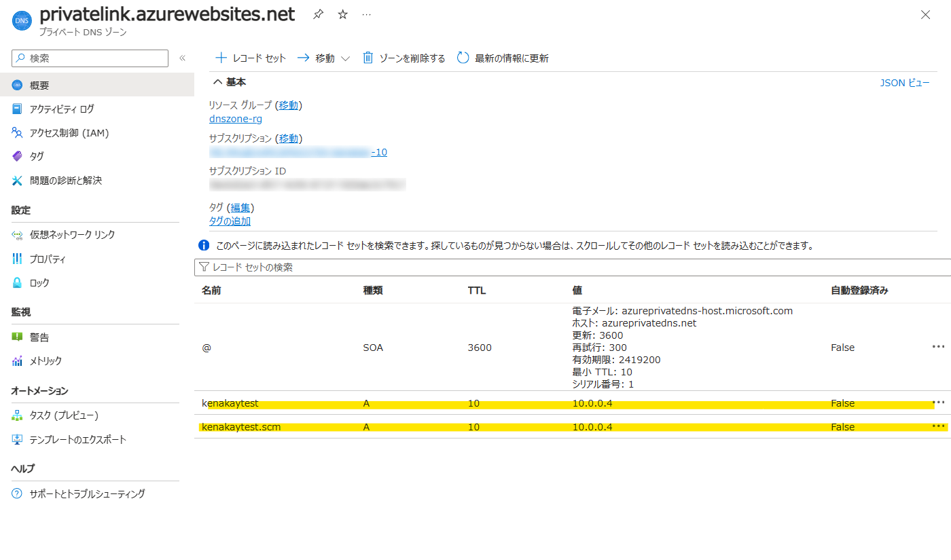Pin the private DNS zone to dashboard

(318, 14)
